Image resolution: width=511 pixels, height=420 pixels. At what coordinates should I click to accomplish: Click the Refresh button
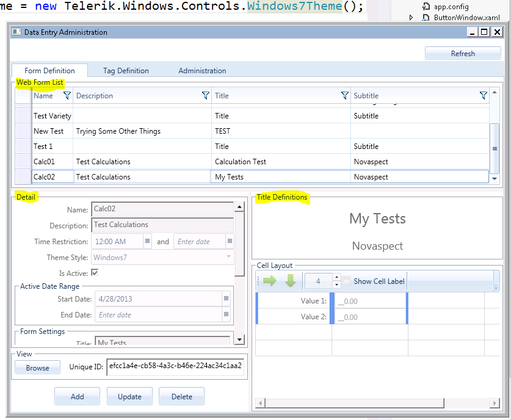click(x=463, y=54)
